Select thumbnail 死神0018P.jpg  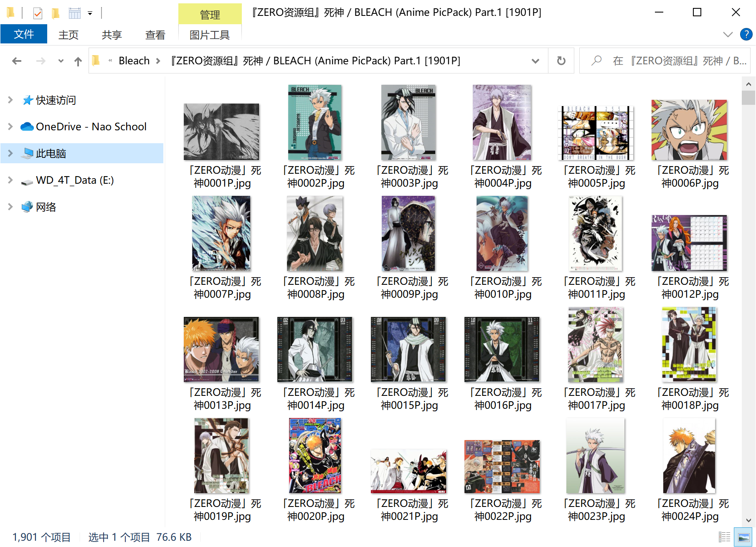tap(689, 345)
